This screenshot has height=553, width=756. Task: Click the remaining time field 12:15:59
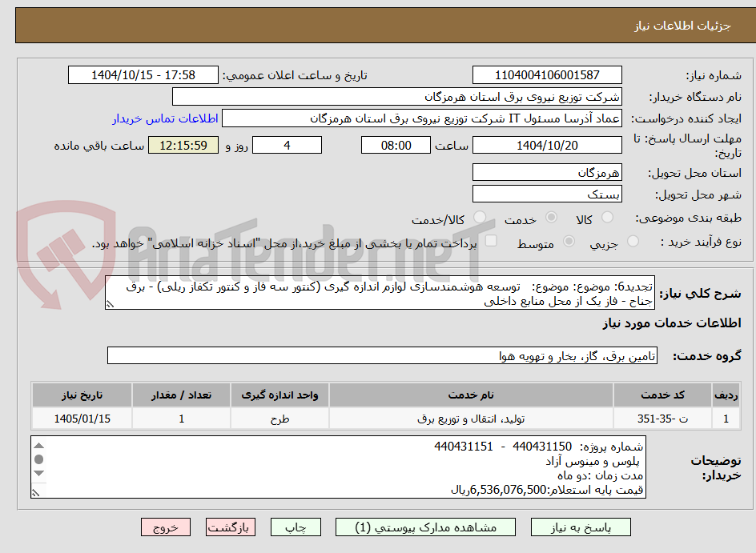(x=183, y=145)
